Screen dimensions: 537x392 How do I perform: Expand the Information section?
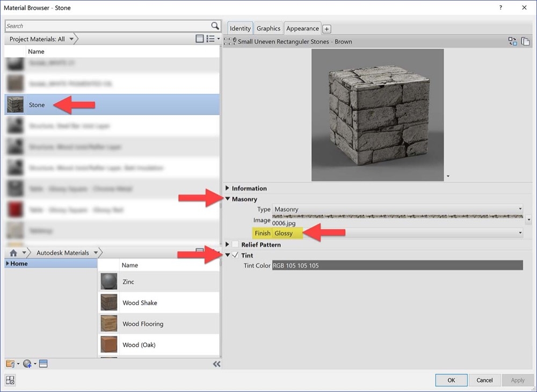click(x=227, y=188)
